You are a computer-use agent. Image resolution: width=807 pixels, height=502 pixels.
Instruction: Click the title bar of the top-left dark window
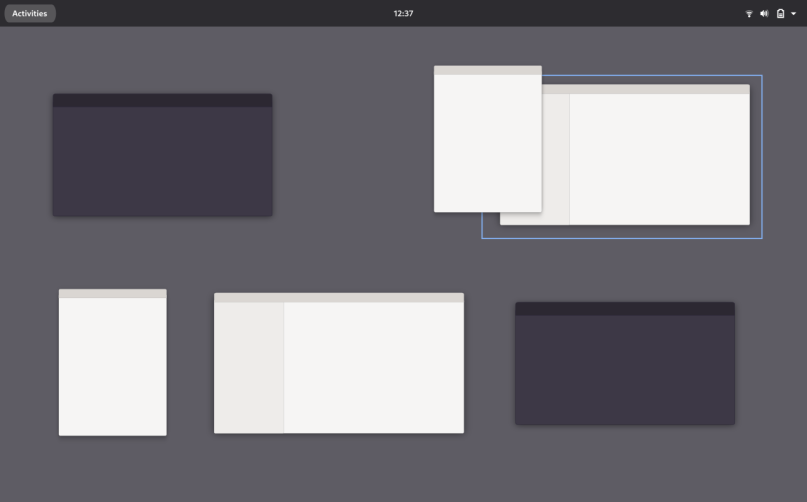point(162,100)
